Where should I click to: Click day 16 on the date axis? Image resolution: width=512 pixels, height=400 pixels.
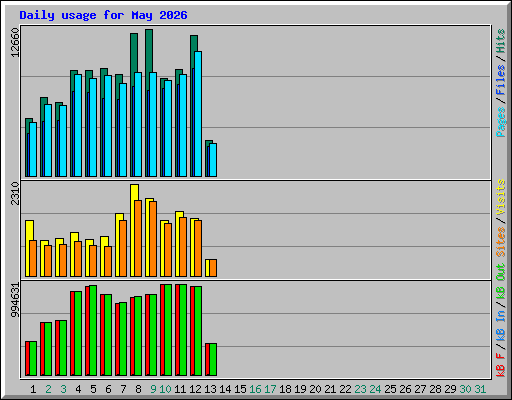click(255, 389)
